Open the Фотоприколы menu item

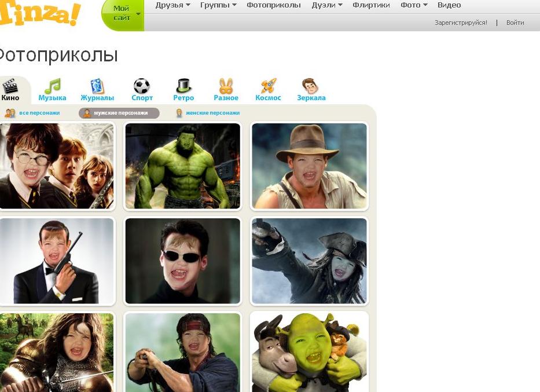tap(274, 5)
